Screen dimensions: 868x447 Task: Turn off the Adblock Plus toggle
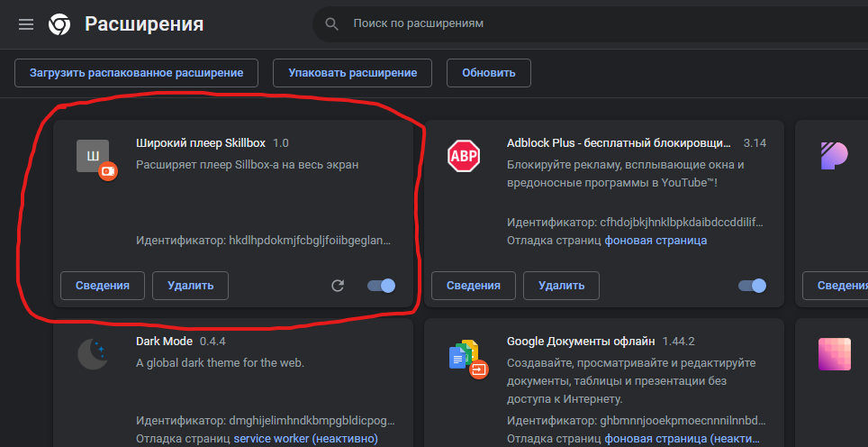point(753,286)
